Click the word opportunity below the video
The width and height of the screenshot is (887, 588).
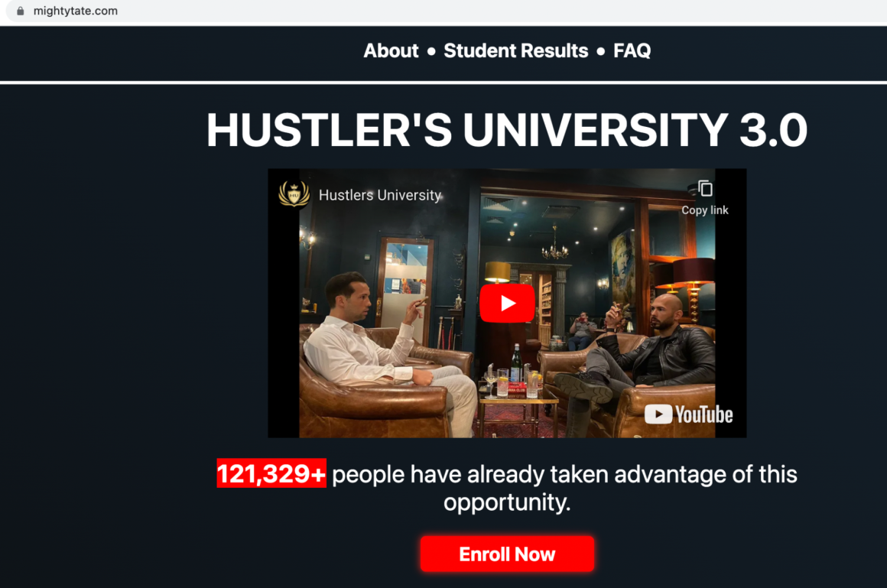(505, 503)
